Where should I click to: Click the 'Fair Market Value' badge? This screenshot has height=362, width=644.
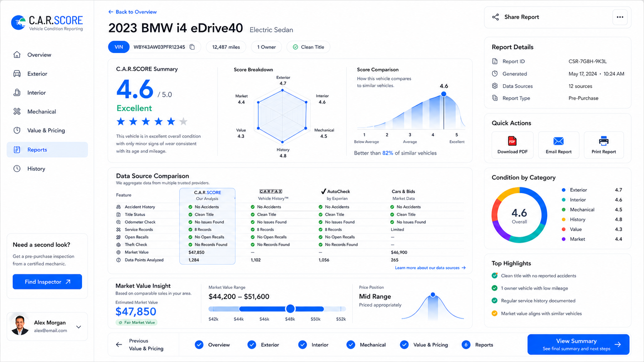click(x=136, y=322)
